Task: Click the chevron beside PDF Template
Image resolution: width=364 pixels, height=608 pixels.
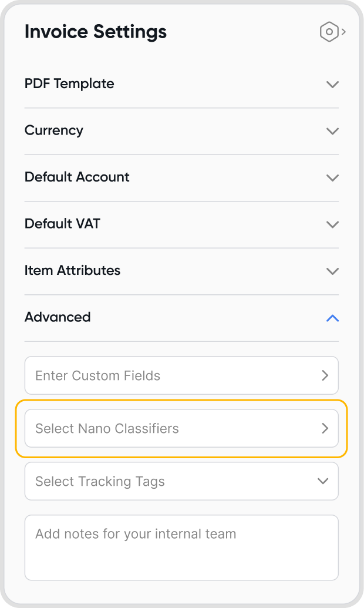Action: (x=332, y=84)
